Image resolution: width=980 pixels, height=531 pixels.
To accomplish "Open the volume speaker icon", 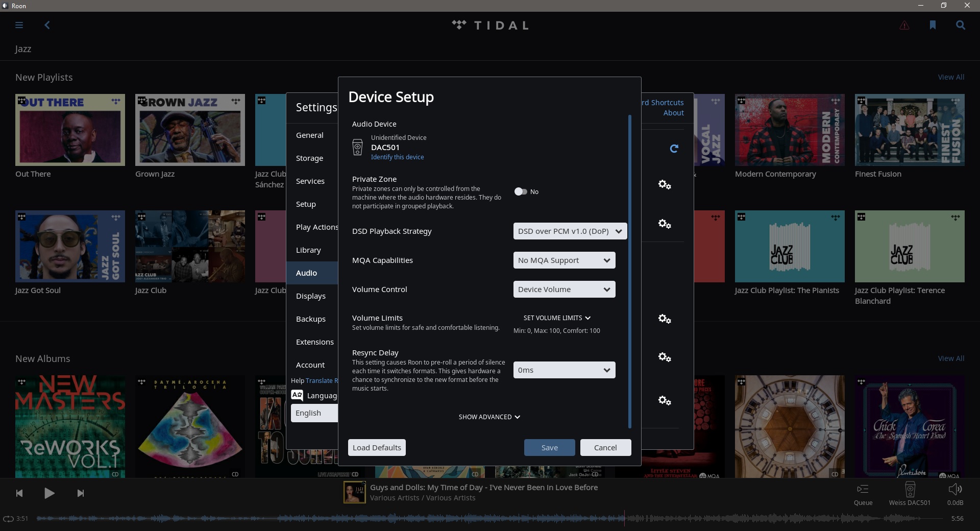I will 955,489.
